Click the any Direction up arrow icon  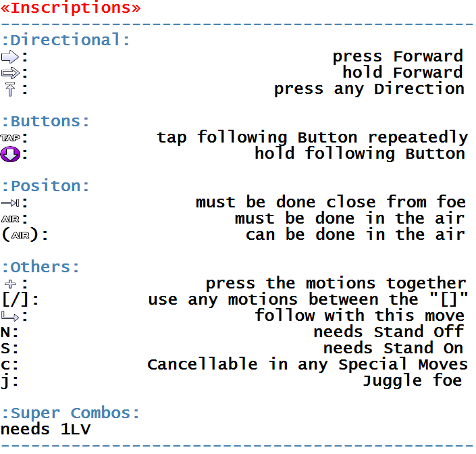coord(10,89)
